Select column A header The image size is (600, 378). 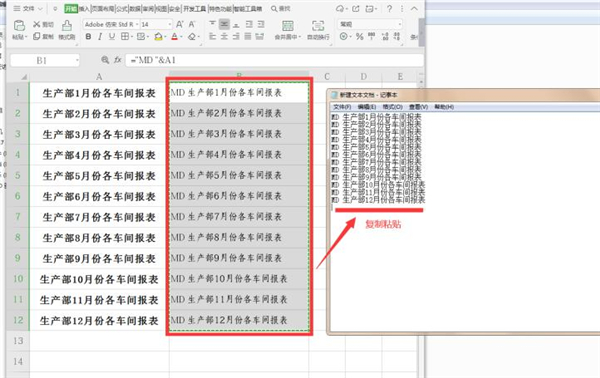click(x=99, y=77)
